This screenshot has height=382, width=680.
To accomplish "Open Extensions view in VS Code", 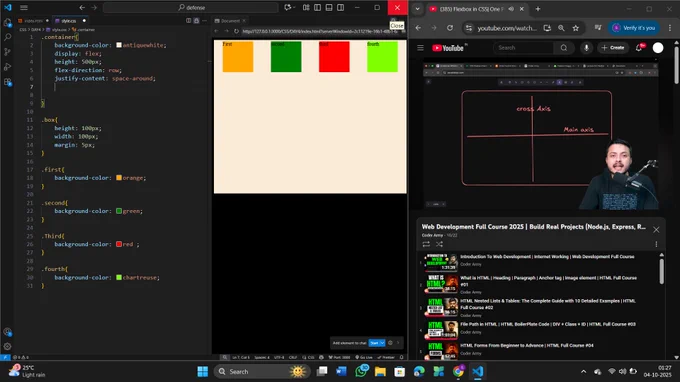I will tap(7, 82).
